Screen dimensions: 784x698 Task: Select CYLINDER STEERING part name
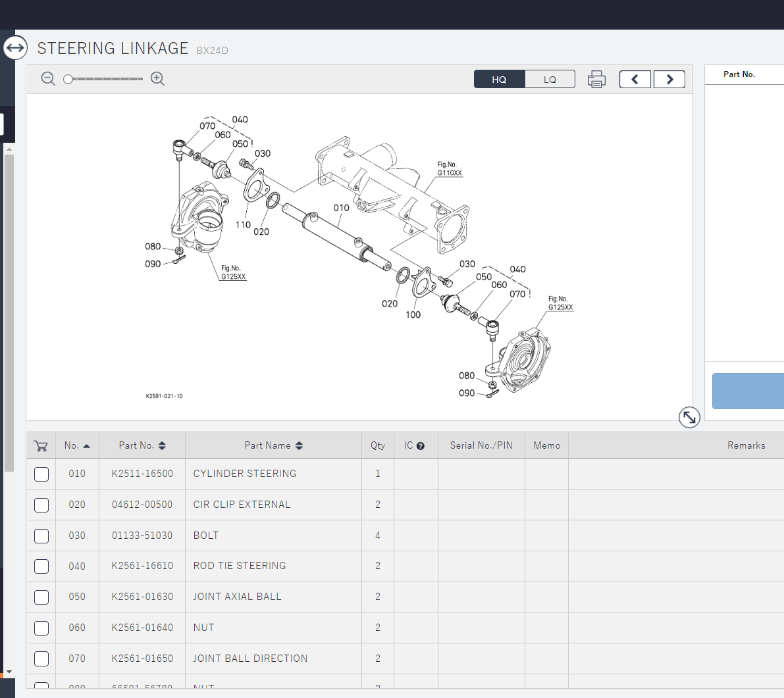click(x=245, y=474)
